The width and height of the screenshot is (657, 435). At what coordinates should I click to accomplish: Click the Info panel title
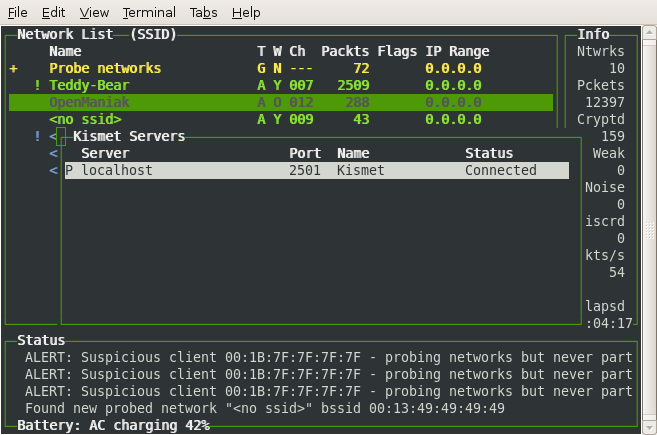(x=593, y=34)
